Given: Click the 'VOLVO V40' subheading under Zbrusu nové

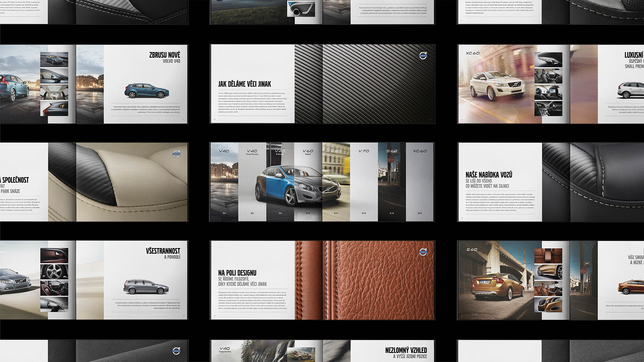Looking at the screenshot, I should click(171, 61).
